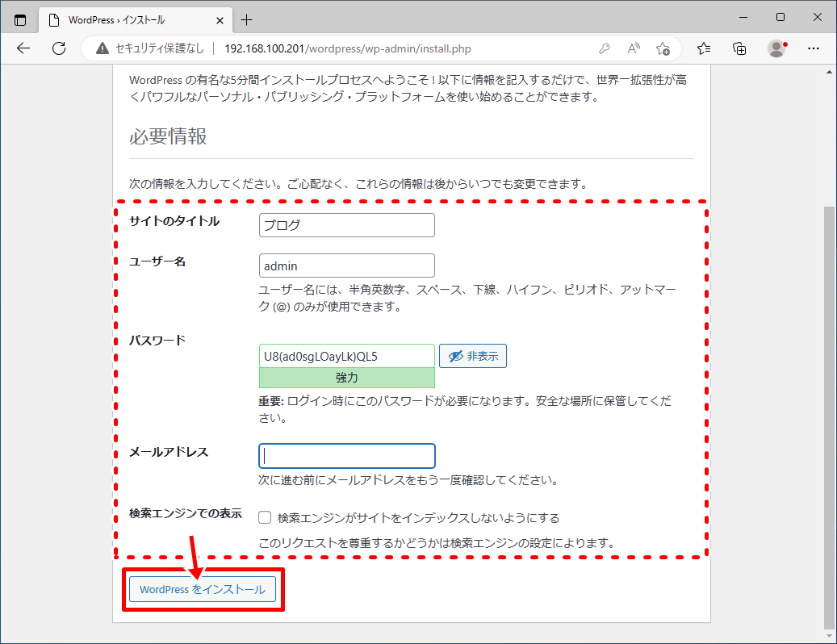Select the ユーザー名 field containing admin

point(347,266)
